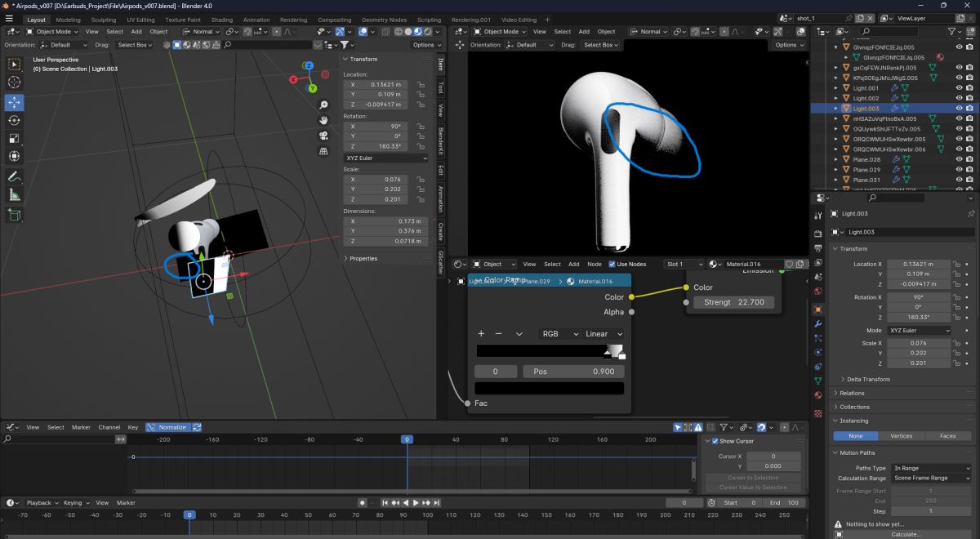This screenshot has height=539, width=980.
Task: Open the Object Mode dropdown in left viewport
Action: click(x=52, y=32)
